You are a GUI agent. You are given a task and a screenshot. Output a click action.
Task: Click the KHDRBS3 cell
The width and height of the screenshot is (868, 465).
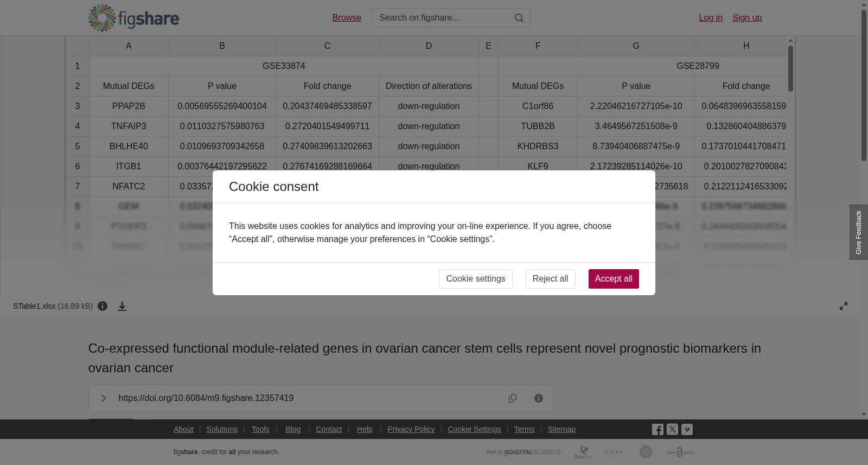click(x=538, y=146)
